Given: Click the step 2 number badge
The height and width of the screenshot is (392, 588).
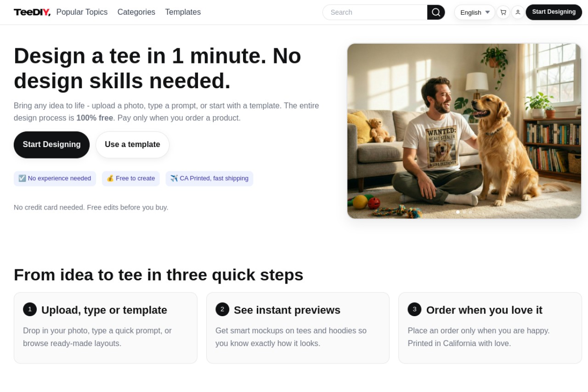Looking at the screenshot, I should [x=222, y=309].
